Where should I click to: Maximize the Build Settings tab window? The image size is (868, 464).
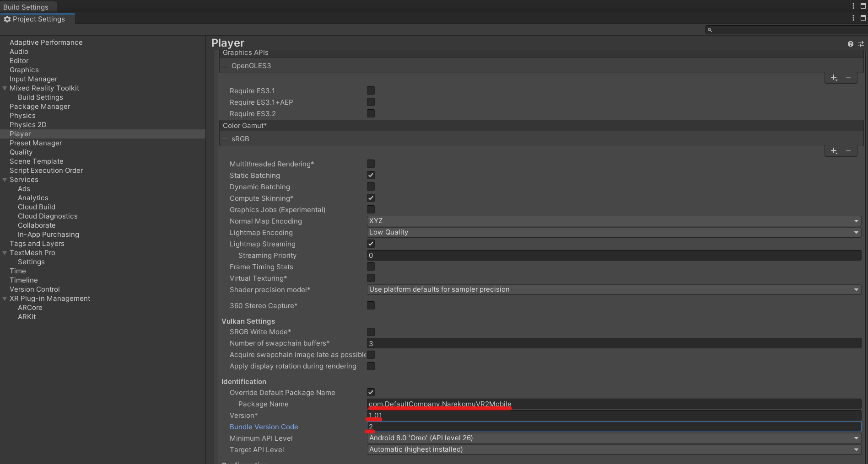click(x=863, y=6)
